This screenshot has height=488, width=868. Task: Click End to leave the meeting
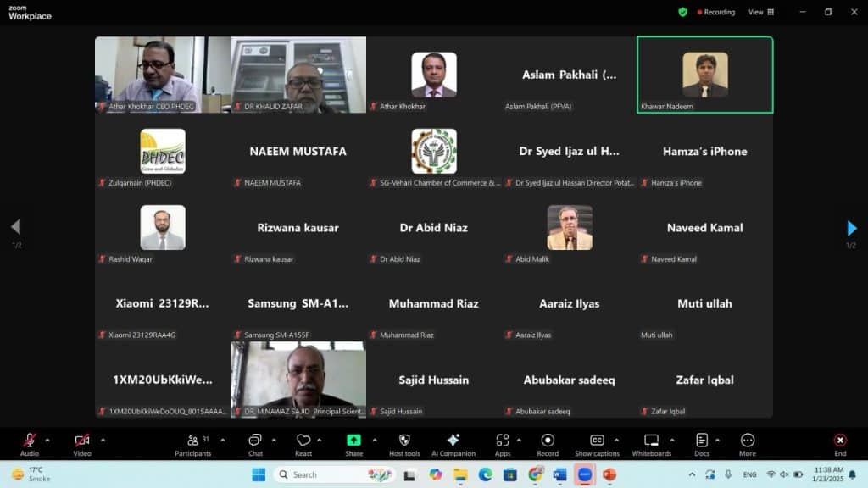[840, 441]
